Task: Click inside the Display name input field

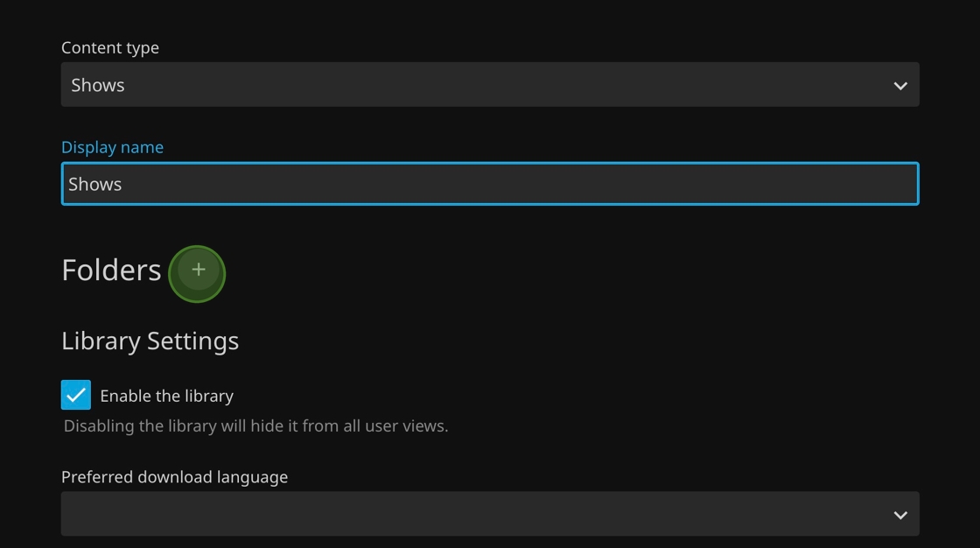Action: 490,184
